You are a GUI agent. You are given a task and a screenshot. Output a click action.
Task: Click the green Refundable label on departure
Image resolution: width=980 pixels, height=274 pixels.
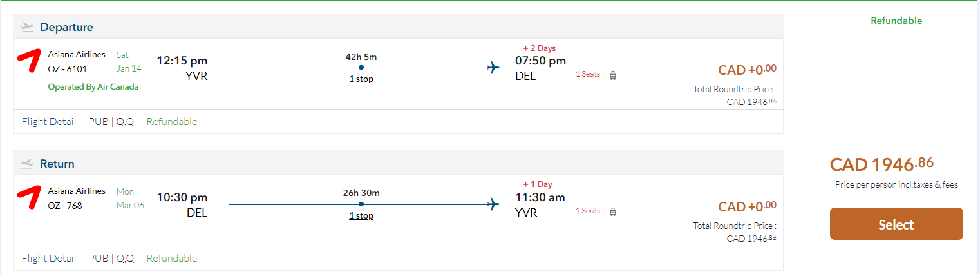(x=172, y=122)
